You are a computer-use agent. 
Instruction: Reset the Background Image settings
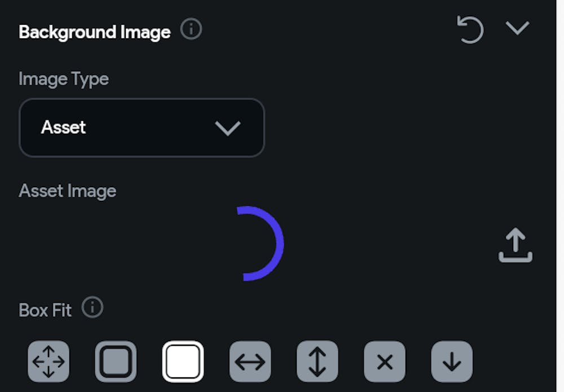coord(470,29)
